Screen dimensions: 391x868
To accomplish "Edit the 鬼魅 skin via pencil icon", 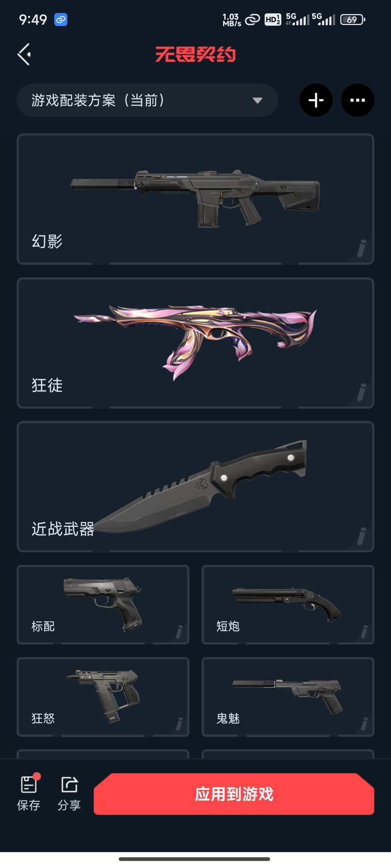I will tap(364, 724).
